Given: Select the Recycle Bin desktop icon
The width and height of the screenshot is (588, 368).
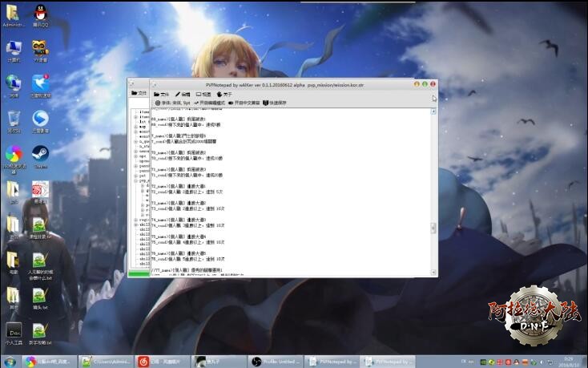Looking at the screenshot, I should click(x=14, y=122).
